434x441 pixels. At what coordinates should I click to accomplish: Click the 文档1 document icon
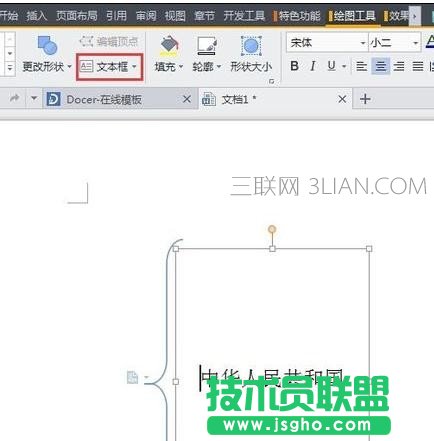click(209, 99)
